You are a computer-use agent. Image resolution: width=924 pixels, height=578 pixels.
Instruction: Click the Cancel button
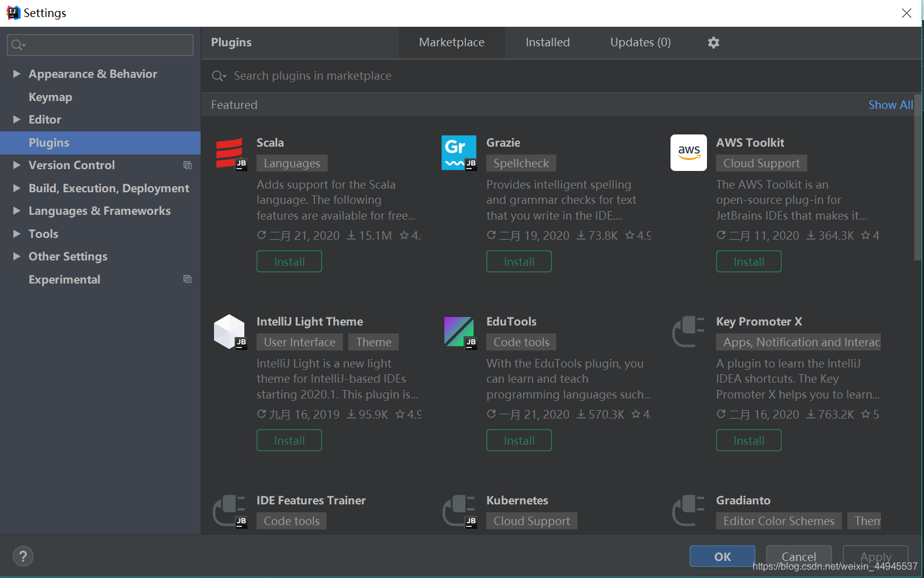799,556
